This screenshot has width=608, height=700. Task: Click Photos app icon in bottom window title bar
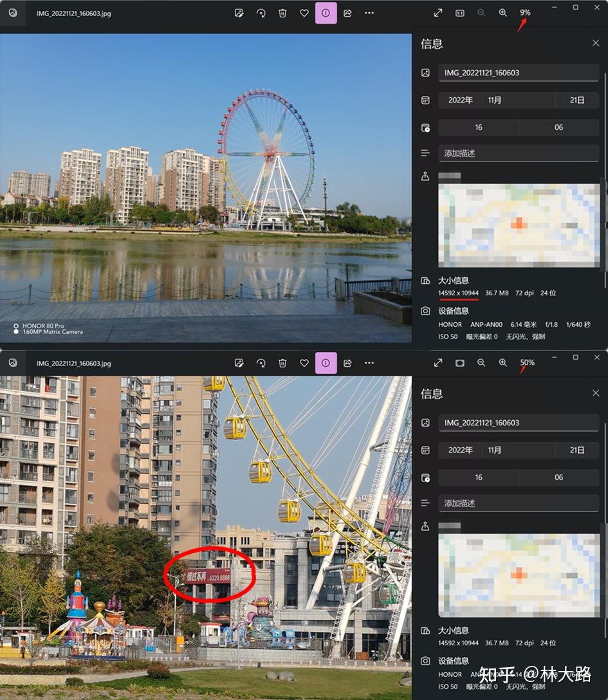click(x=13, y=363)
